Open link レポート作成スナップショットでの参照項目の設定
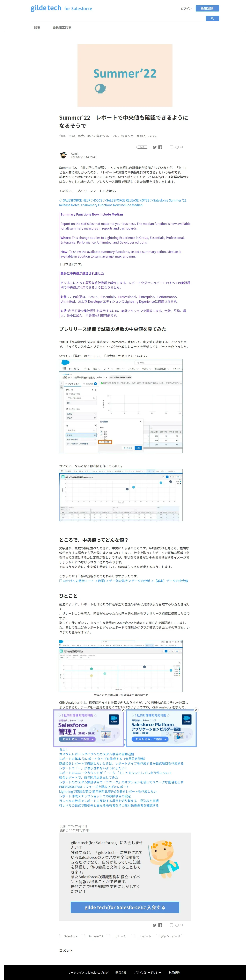The image size is (250, 980). tap(95, 796)
